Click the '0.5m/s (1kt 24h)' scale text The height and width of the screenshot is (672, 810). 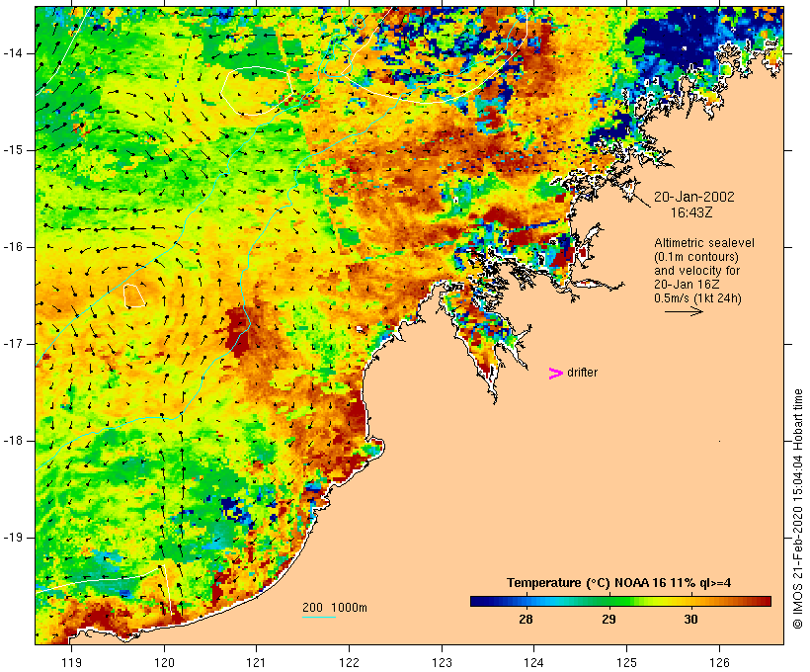(x=698, y=298)
